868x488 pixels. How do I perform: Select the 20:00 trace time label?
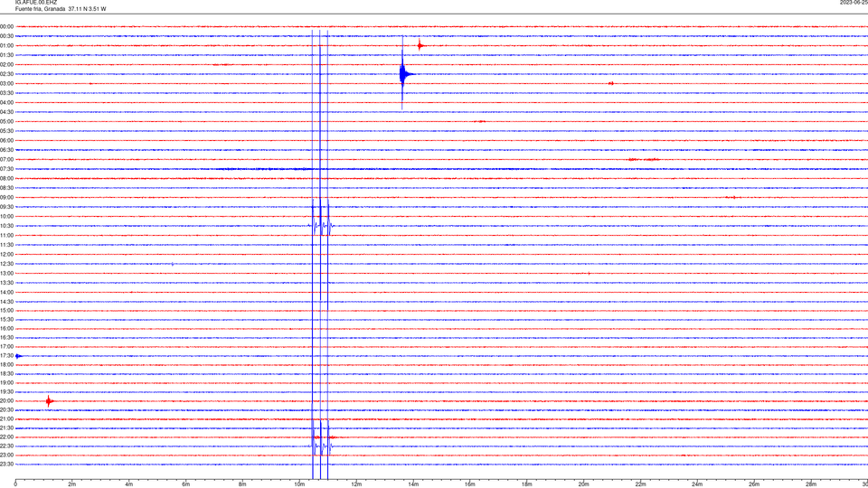pyautogui.click(x=6, y=401)
